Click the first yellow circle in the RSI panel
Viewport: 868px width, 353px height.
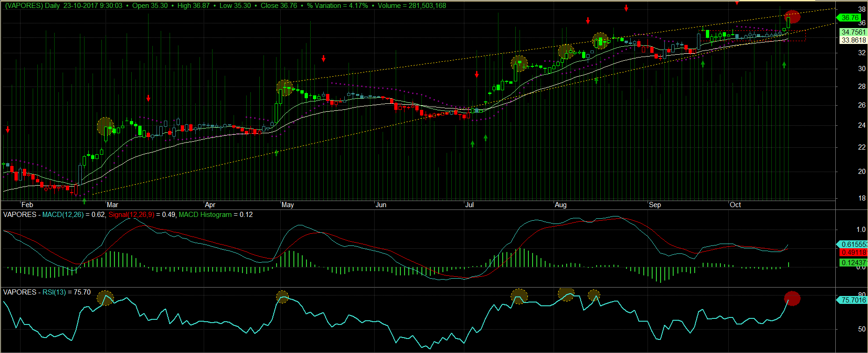(x=105, y=298)
